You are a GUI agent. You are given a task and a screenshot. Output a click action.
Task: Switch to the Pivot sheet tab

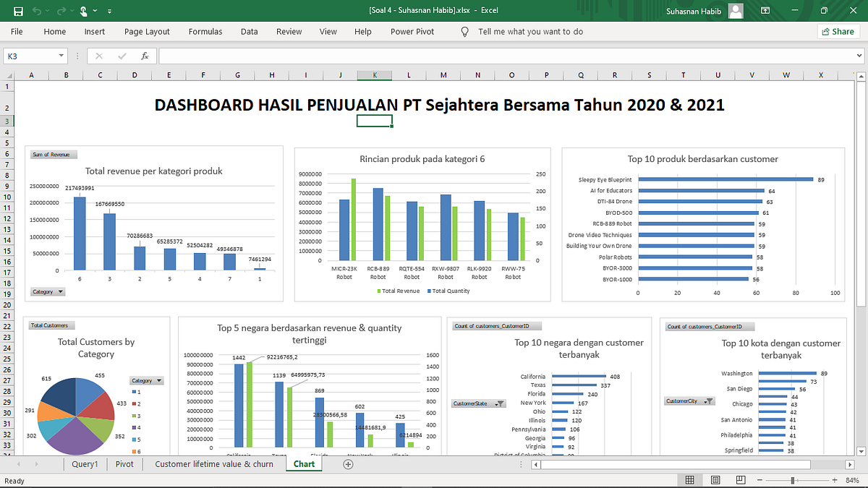[x=124, y=463]
